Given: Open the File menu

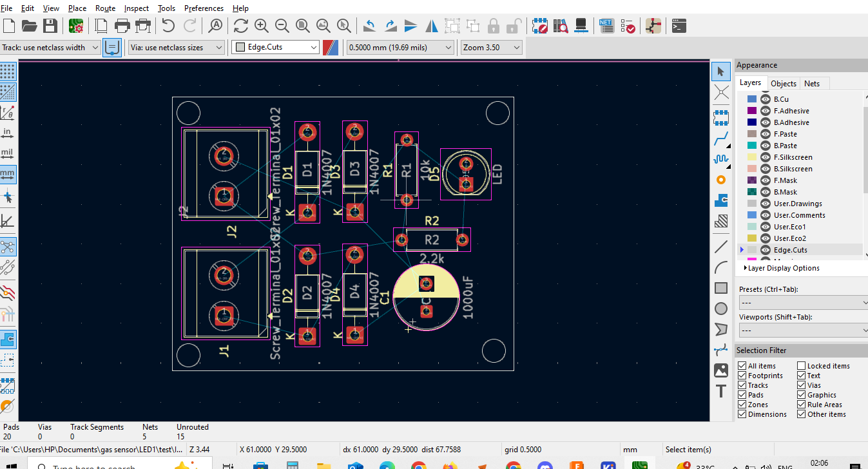Looking at the screenshot, I should pyautogui.click(x=6, y=8).
